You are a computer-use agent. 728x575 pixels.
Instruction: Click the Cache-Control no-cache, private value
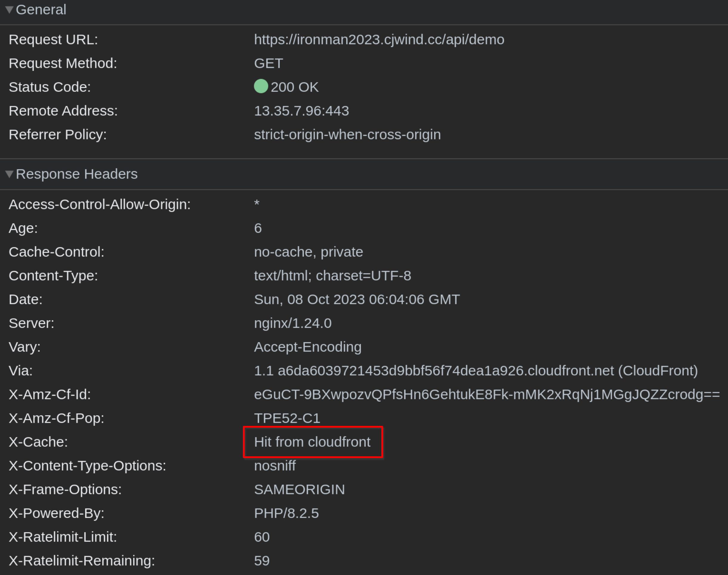coord(309,252)
